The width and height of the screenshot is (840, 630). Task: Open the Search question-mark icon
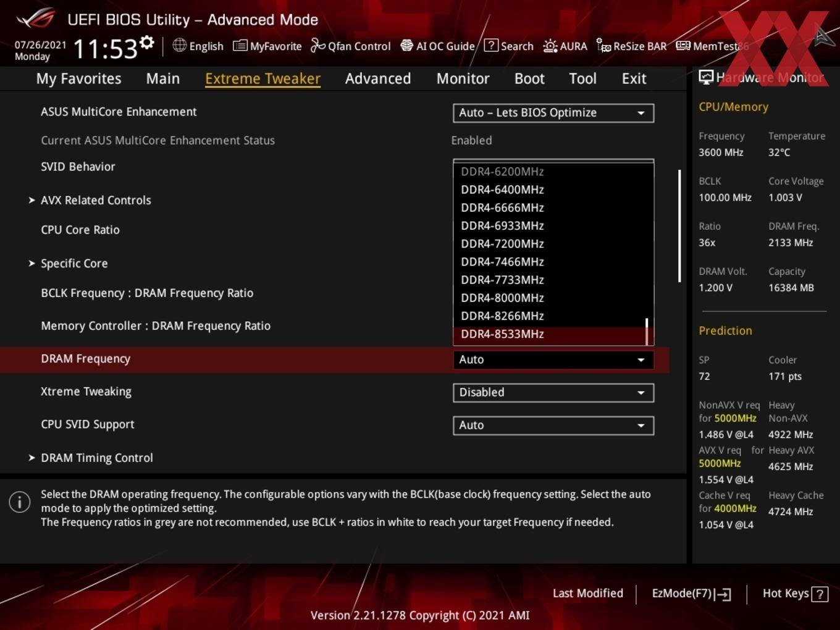[491, 46]
